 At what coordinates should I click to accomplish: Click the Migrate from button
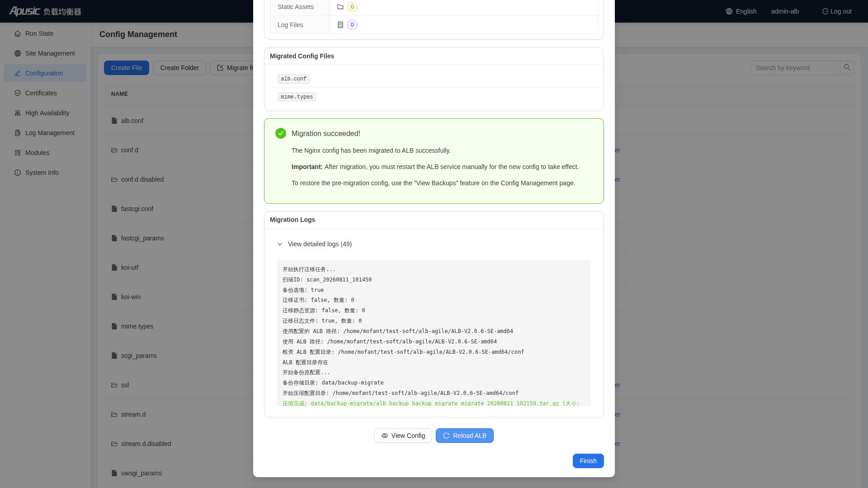[x=232, y=68]
